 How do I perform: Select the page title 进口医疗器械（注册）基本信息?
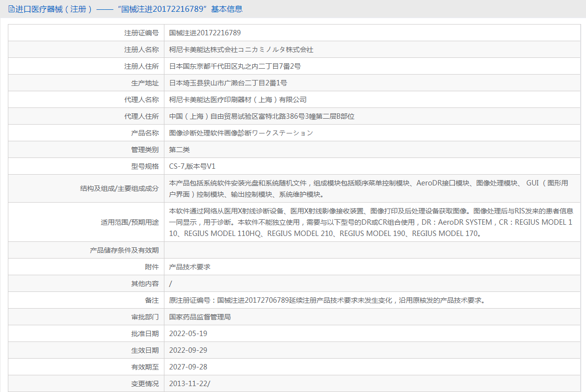tap(129, 9)
